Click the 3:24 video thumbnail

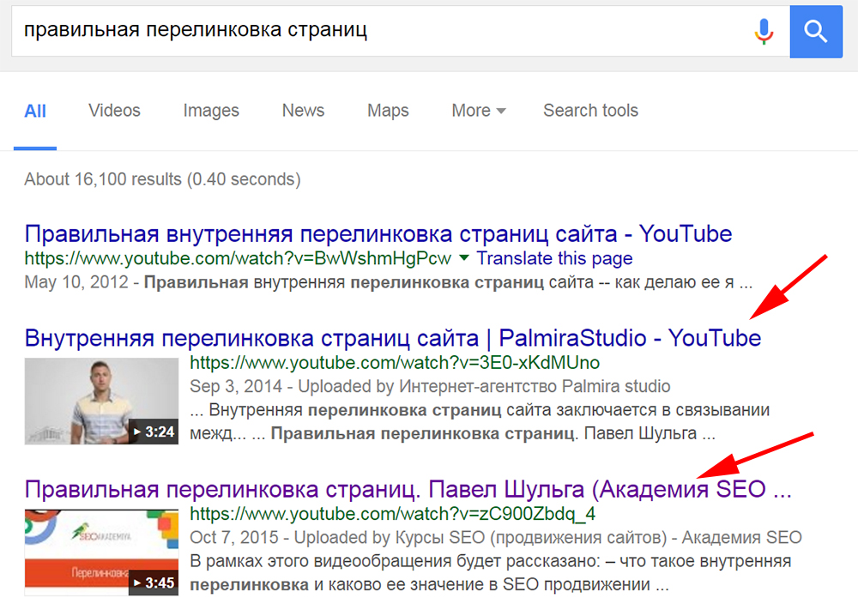(x=101, y=401)
